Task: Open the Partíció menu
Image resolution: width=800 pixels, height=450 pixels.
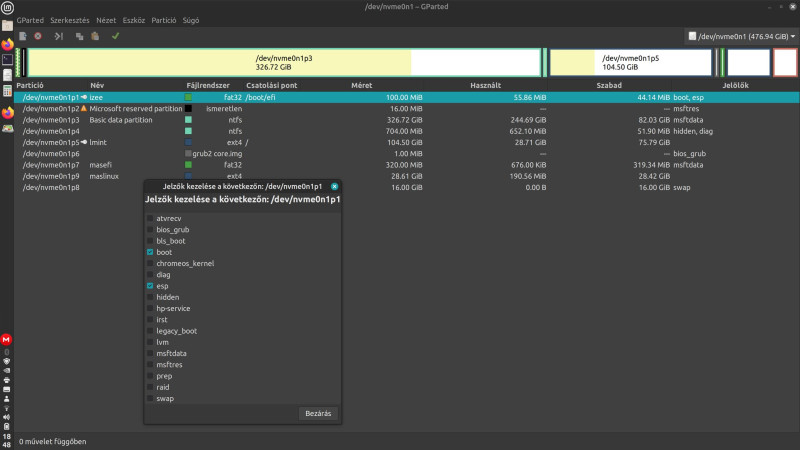Action: click(x=164, y=20)
